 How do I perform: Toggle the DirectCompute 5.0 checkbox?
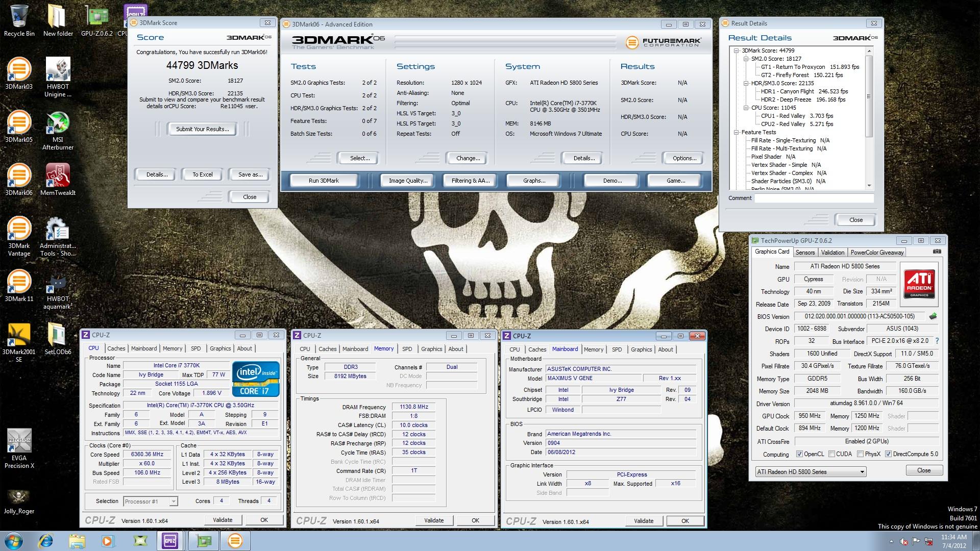tap(888, 454)
